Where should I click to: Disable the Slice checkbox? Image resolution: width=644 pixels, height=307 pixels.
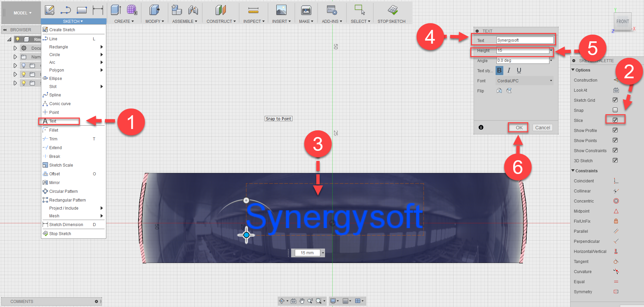615,120
